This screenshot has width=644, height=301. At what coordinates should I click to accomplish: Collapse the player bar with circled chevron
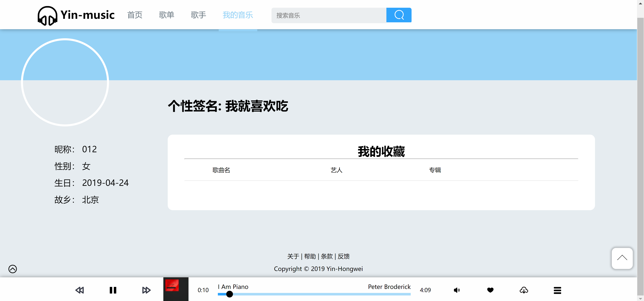tap(13, 269)
